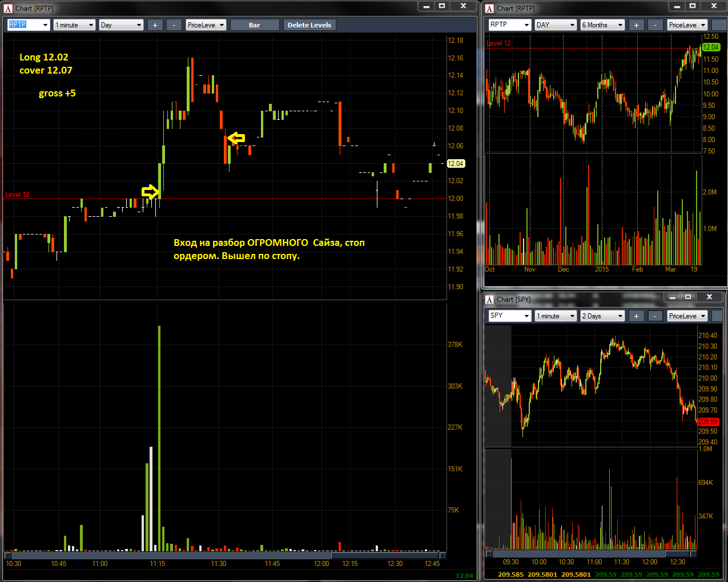Click the yellow exit arrow marker at 12.07
Viewport: 728px width, 582px height.
236,138
